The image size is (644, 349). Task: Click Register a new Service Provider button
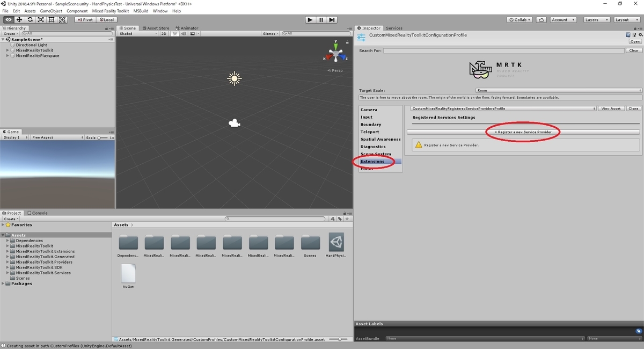pos(523,132)
